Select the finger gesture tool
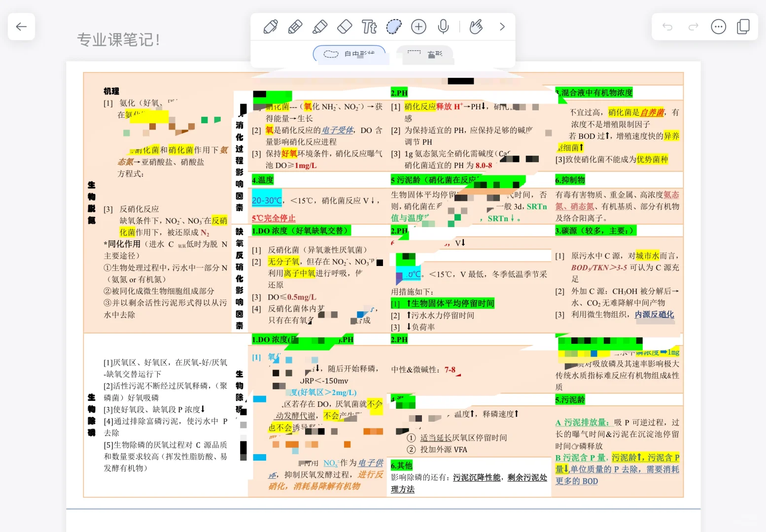The image size is (766, 532). tap(475, 27)
